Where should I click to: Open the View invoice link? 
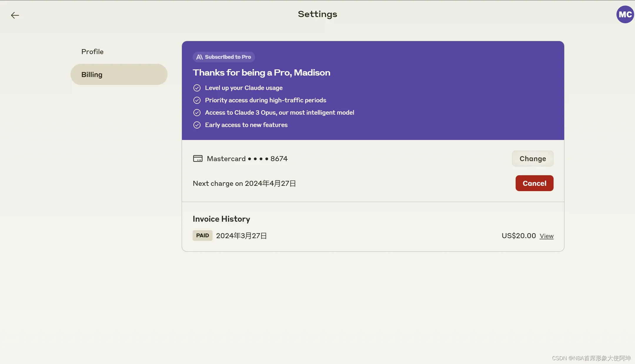point(547,236)
